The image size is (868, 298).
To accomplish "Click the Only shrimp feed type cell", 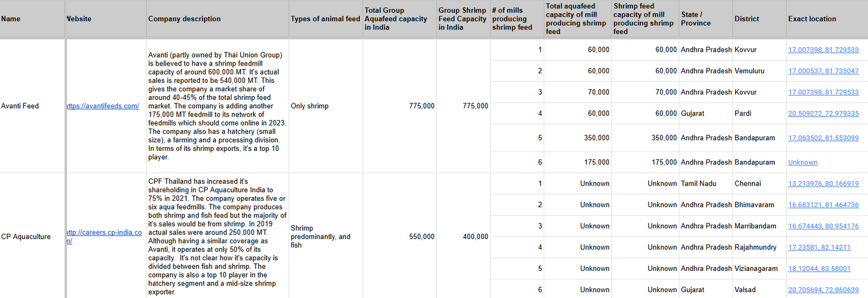I will [x=309, y=106].
